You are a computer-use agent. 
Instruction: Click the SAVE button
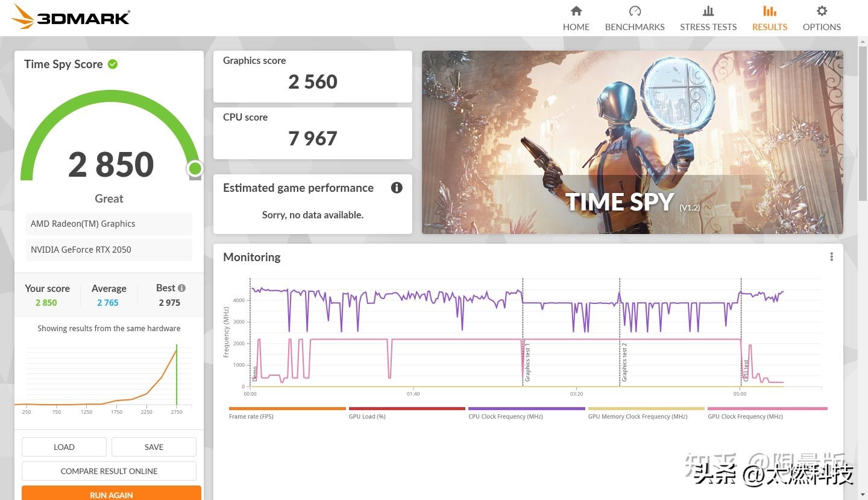154,447
